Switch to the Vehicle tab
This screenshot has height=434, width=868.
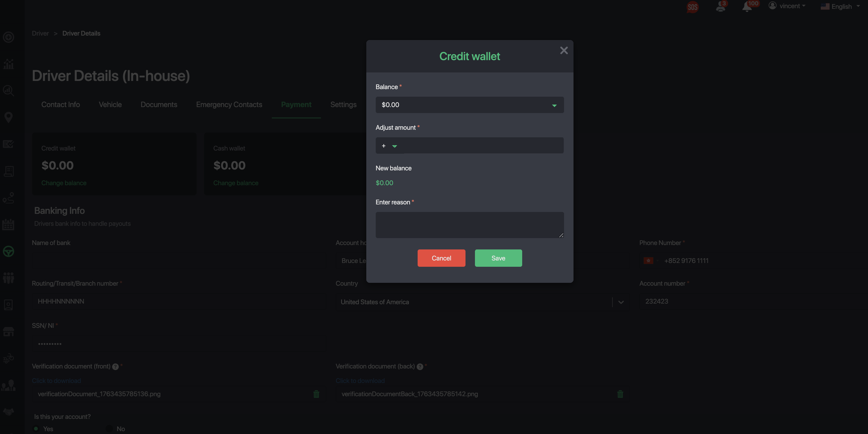pyautogui.click(x=110, y=105)
